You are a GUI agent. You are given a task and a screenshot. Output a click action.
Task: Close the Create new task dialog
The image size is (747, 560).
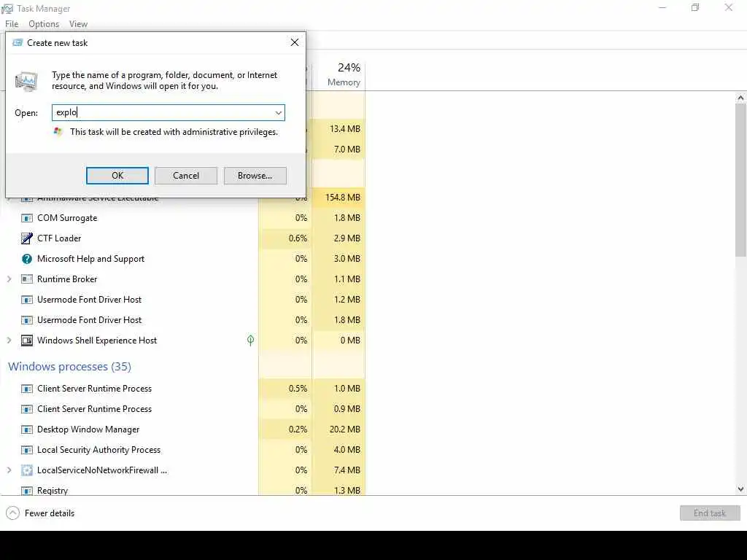tap(295, 42)
